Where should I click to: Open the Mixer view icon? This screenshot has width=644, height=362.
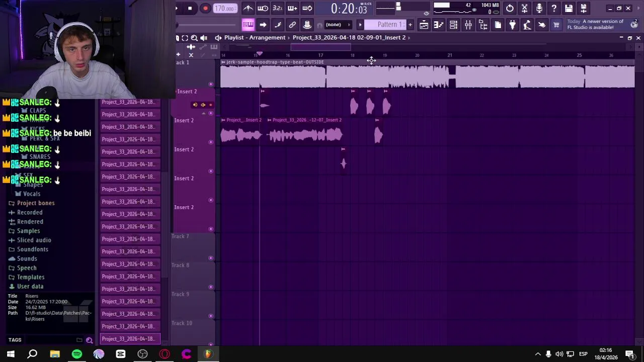pos(468,25)
